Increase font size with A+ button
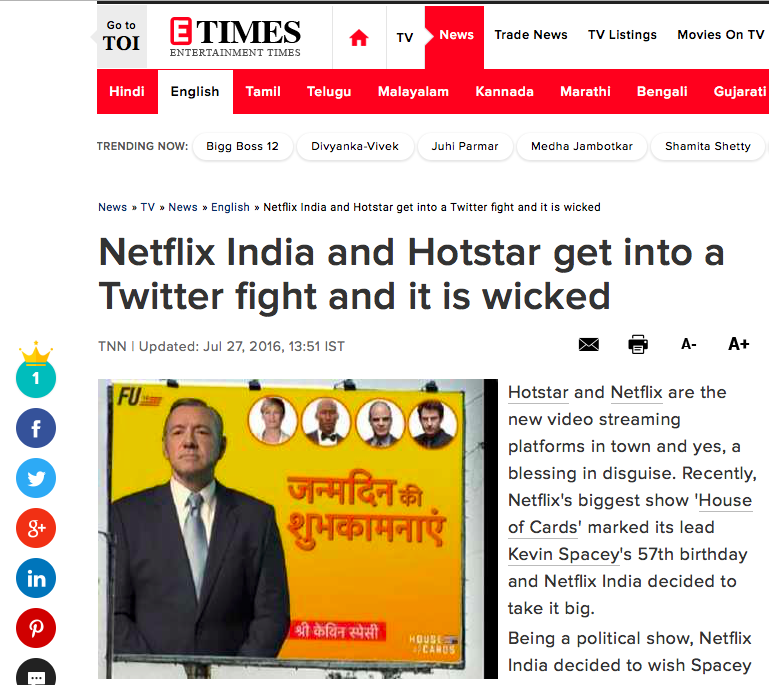The image size is (769, 685). click(x=738, y=344)
